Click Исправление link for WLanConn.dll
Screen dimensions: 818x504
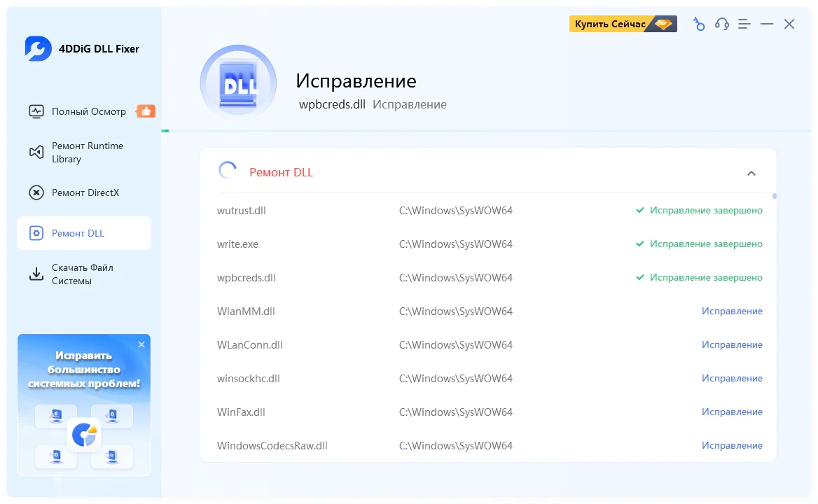[x=732, y=345]
